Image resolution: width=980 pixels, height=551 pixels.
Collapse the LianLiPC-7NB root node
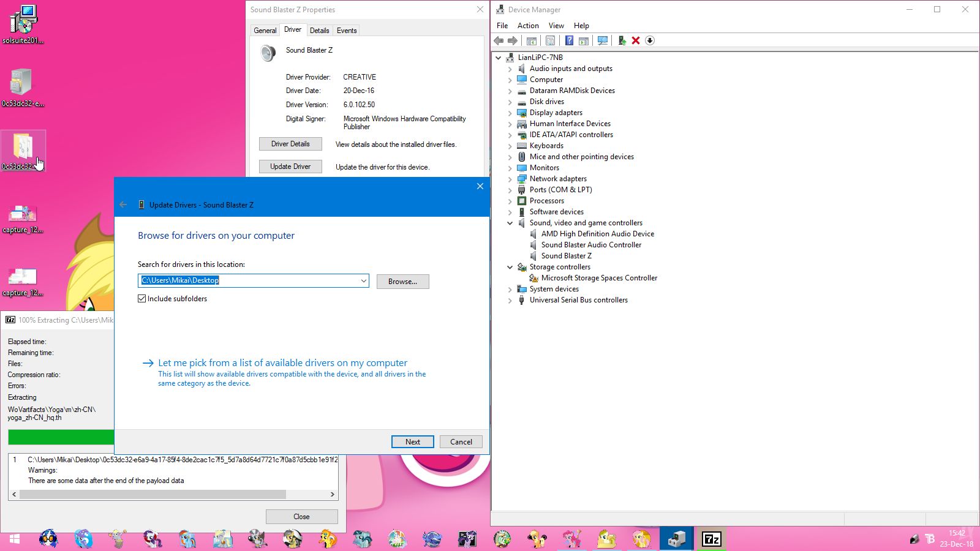click(x=498, y=58)
